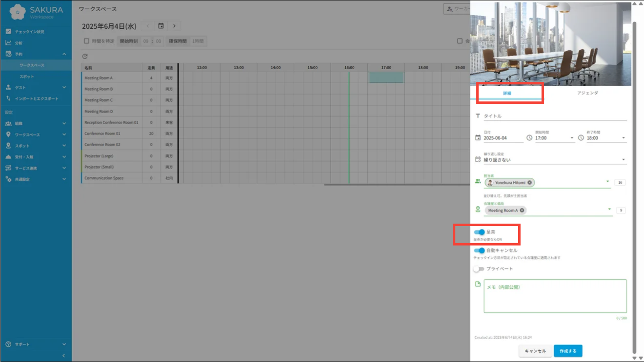The height and width of the screenshot is (362, 644).
Task: Click the キャンセル button
Action: pos(535,351)
